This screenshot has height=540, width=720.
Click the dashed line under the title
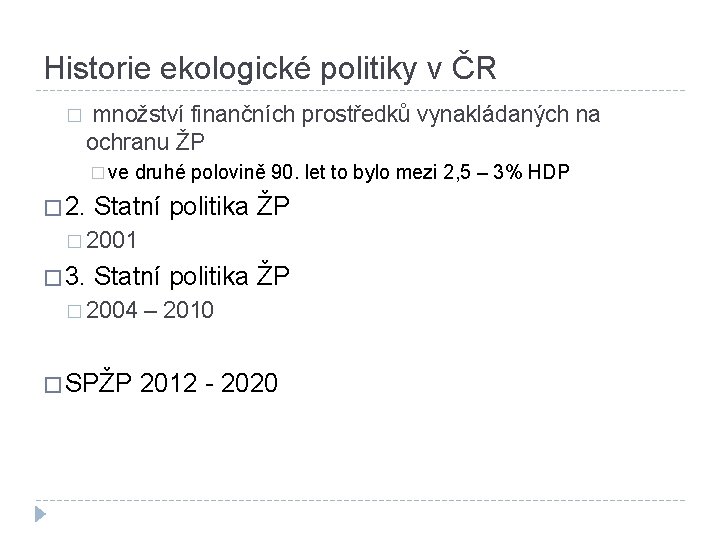tap(360, 90)
